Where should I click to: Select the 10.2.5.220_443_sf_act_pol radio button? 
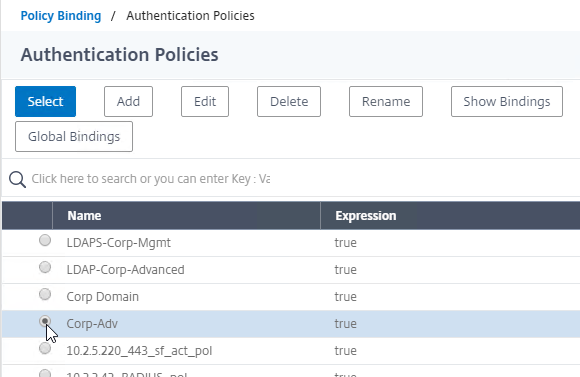pos(45,348)
